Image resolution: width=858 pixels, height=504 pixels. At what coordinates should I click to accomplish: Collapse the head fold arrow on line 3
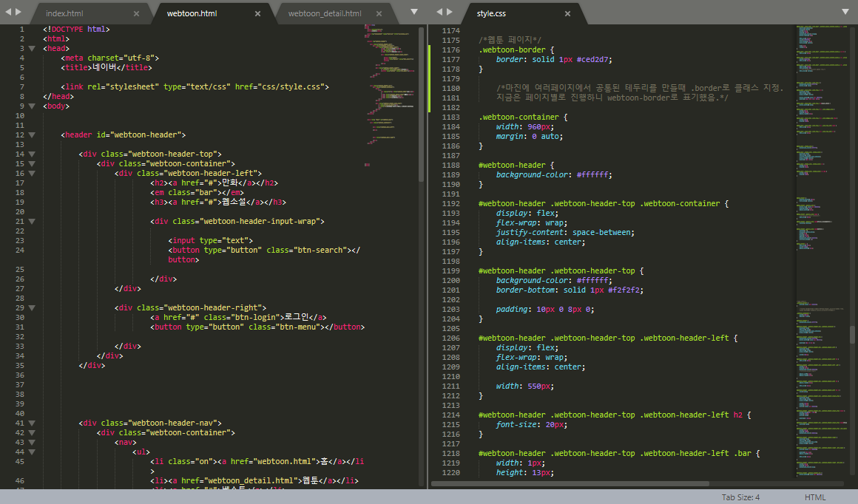click(x=32, y=49)
